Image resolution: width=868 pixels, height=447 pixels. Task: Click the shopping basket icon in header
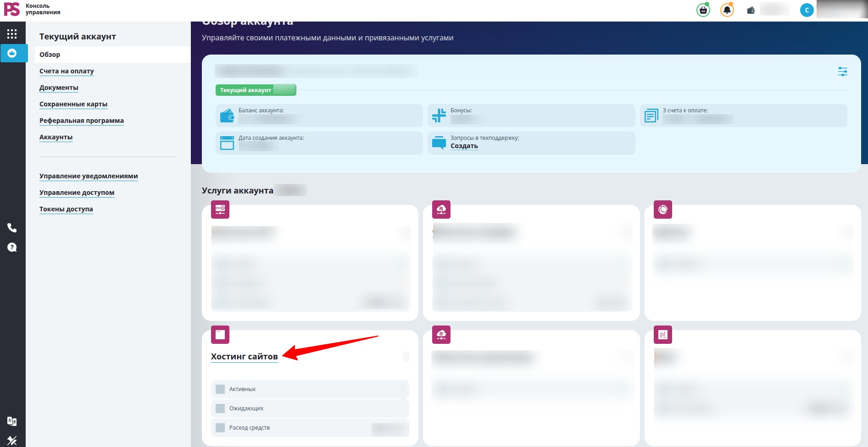(x=703, y=10)
